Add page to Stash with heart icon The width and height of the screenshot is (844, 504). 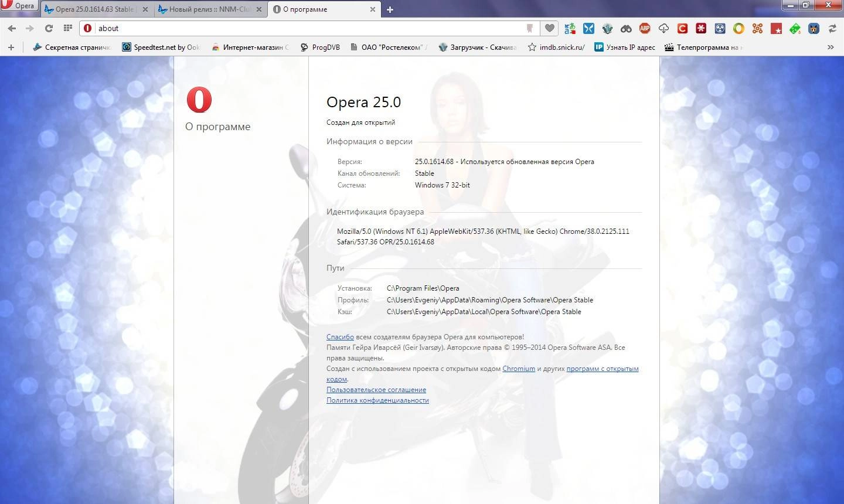point(549,28)
